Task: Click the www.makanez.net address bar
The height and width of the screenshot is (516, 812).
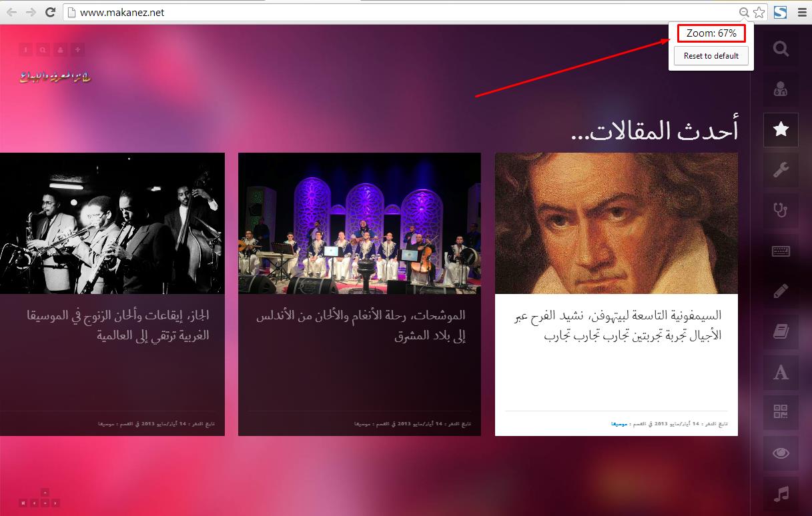Action: pos(400,12)
